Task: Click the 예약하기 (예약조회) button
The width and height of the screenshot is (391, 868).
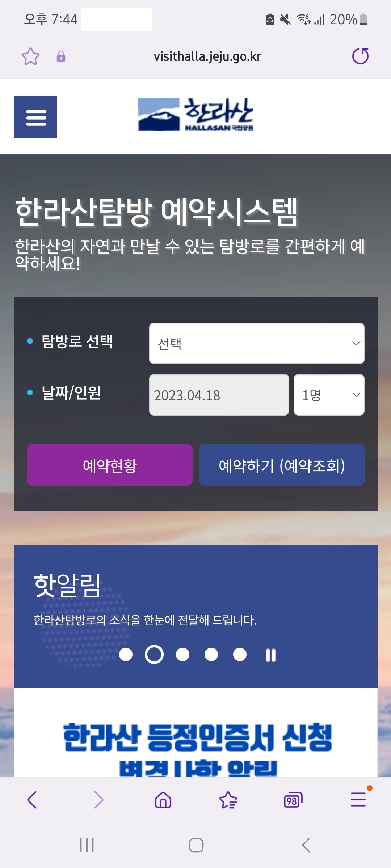Action: pyautogui.click(x=282, y=465)
